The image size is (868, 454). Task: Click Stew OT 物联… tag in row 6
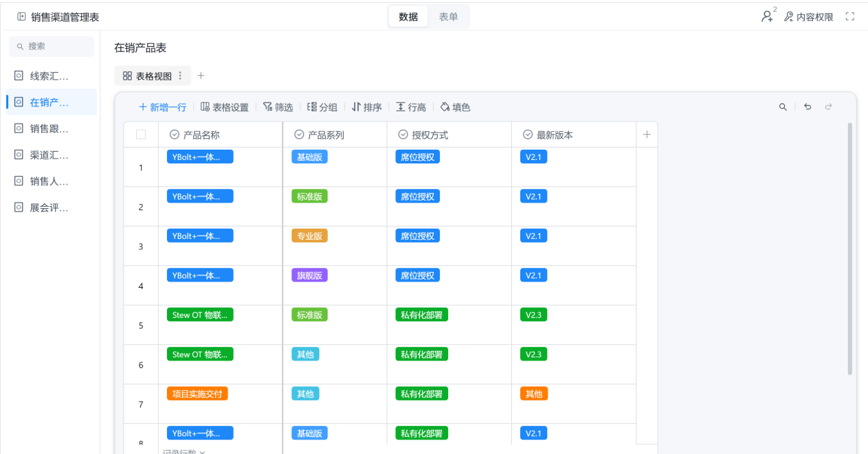[x=200, y=354]
